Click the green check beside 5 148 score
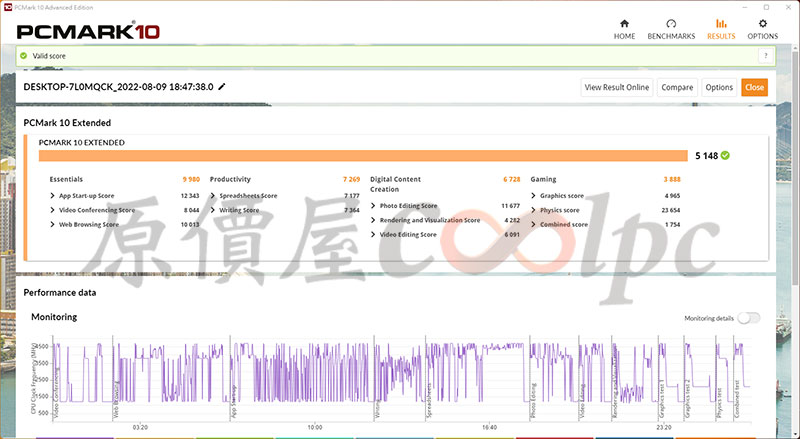 click(x=725, y=156)
